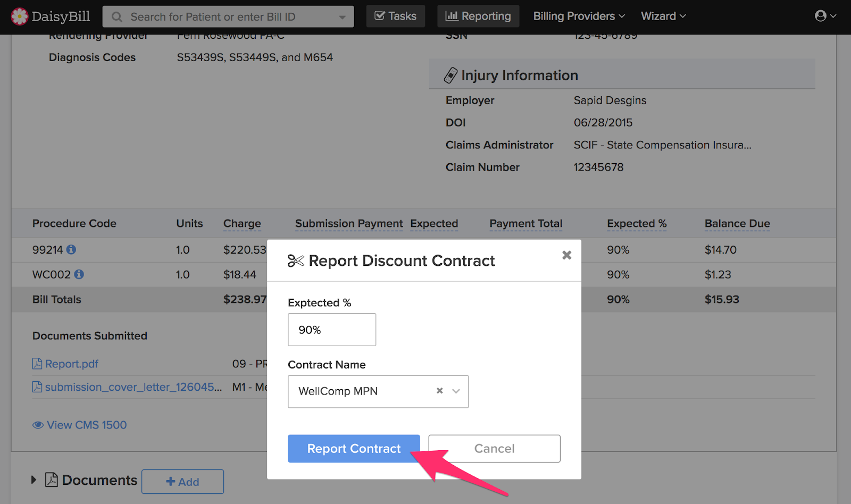This screenshot has height=504, width=851.
Task: Cancel the discount contract dialog
Action: pos(494,449)
